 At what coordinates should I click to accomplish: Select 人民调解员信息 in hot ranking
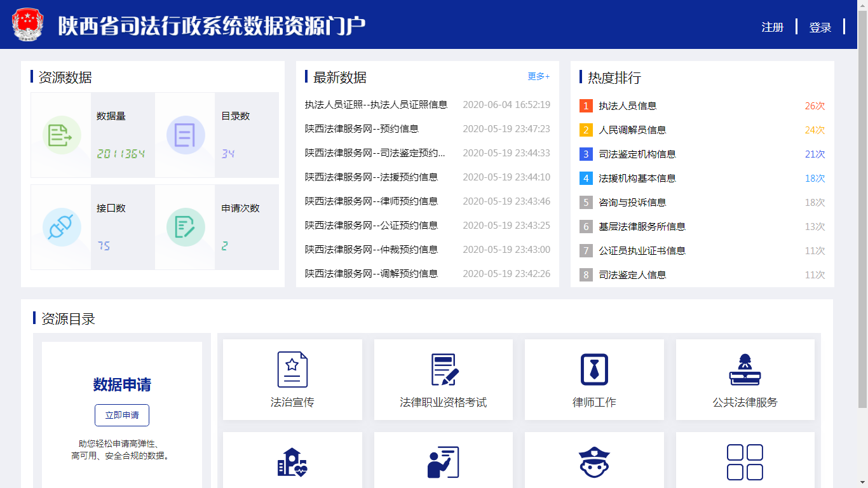(x=632, y=130)
